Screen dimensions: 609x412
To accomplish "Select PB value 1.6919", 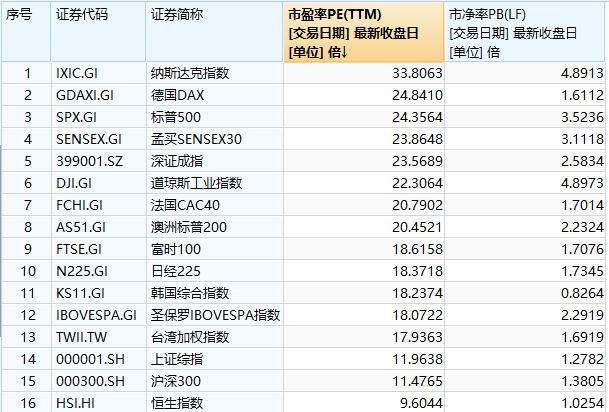I will (524, 337).
